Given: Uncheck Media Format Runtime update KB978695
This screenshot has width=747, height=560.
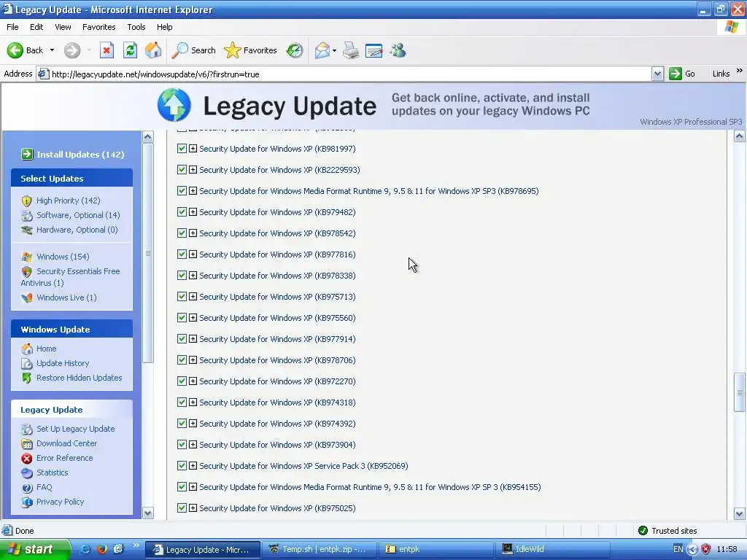Looking at the screenshot, I should 182,191.
